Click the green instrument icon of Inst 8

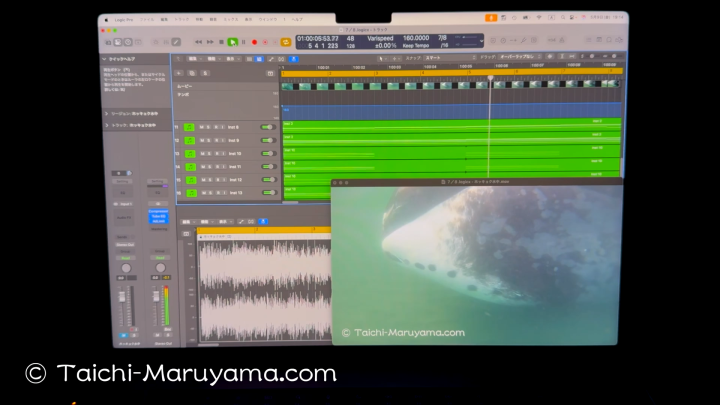(189, 127)
